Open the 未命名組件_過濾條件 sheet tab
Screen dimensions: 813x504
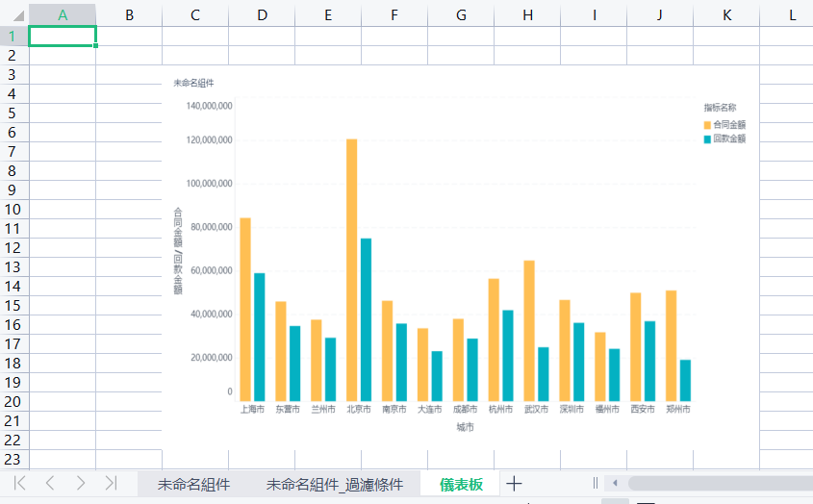(335, 485)
